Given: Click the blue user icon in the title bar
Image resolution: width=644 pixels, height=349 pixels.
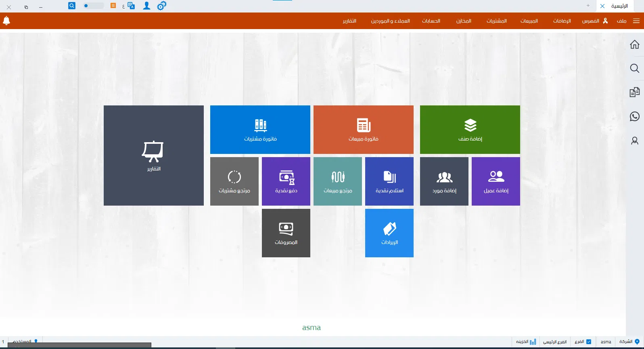Looking at the screenshot, I should (x=146, y=6).
